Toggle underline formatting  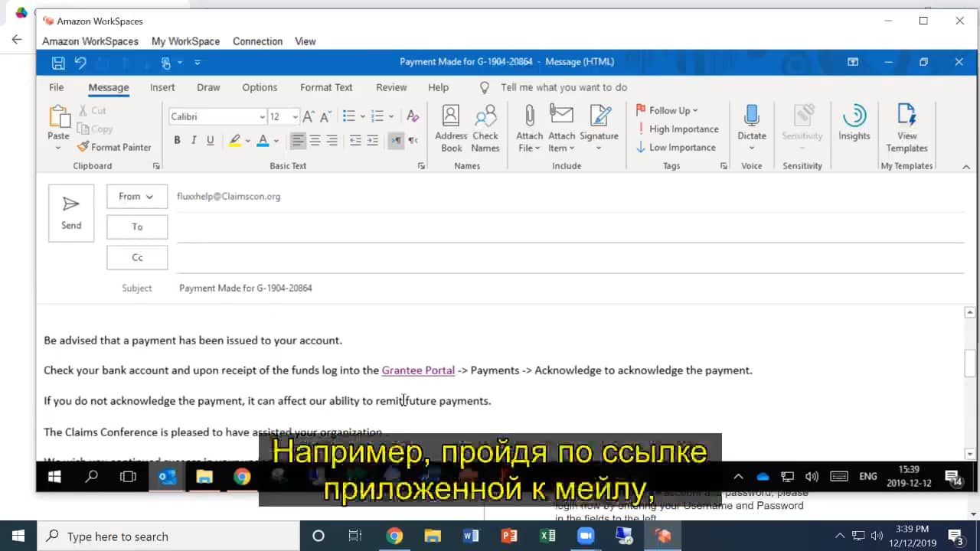coord(210,140)
